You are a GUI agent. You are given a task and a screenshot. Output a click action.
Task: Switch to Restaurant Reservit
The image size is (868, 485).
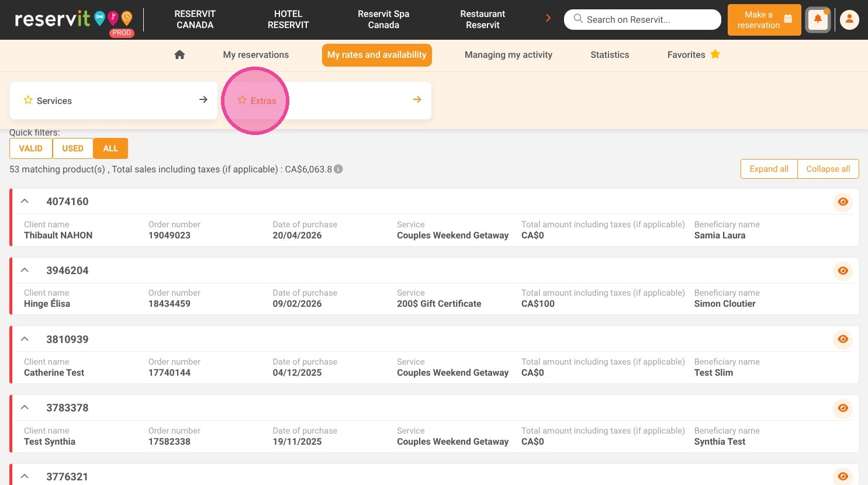click(483, 19)
